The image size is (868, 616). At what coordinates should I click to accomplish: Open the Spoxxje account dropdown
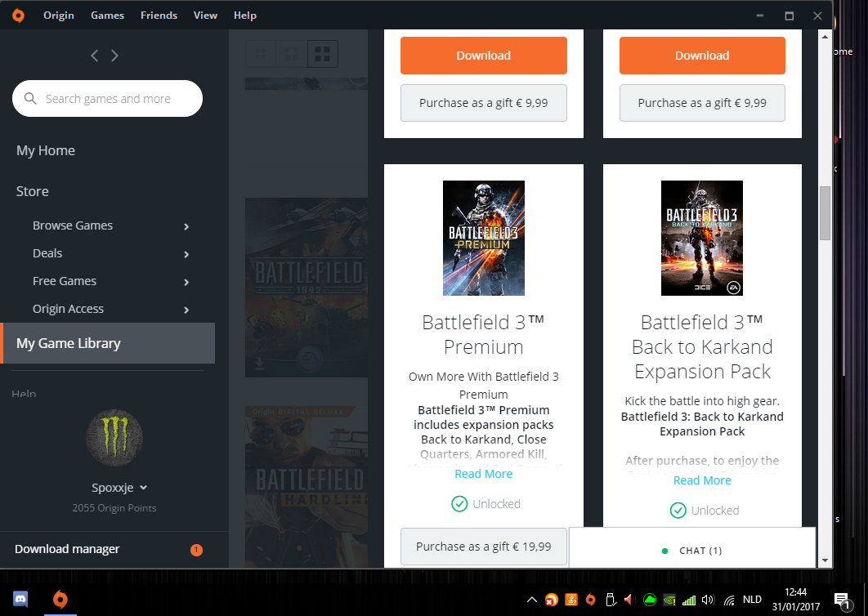tap(119, 488)
